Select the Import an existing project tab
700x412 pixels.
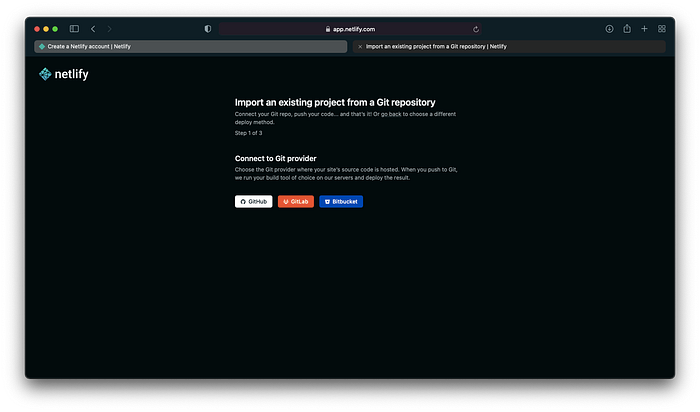pos(509,46)
